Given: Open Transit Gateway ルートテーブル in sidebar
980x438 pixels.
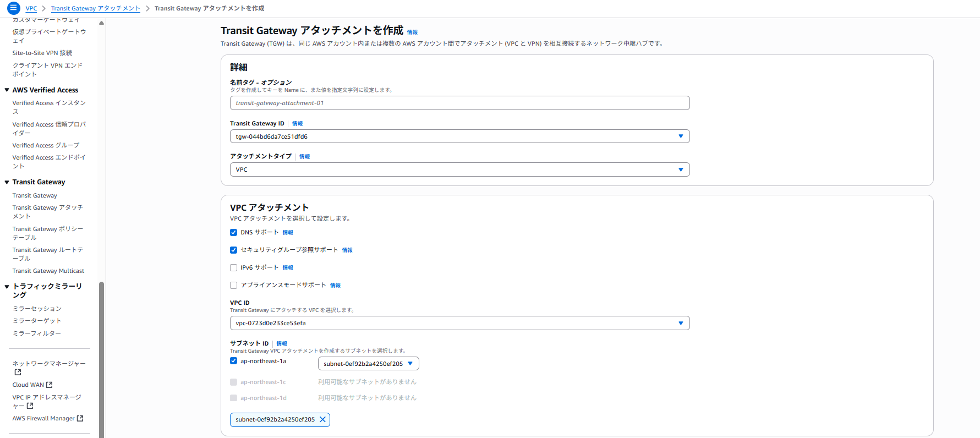Looking at the screenshot, I should 48,254.
